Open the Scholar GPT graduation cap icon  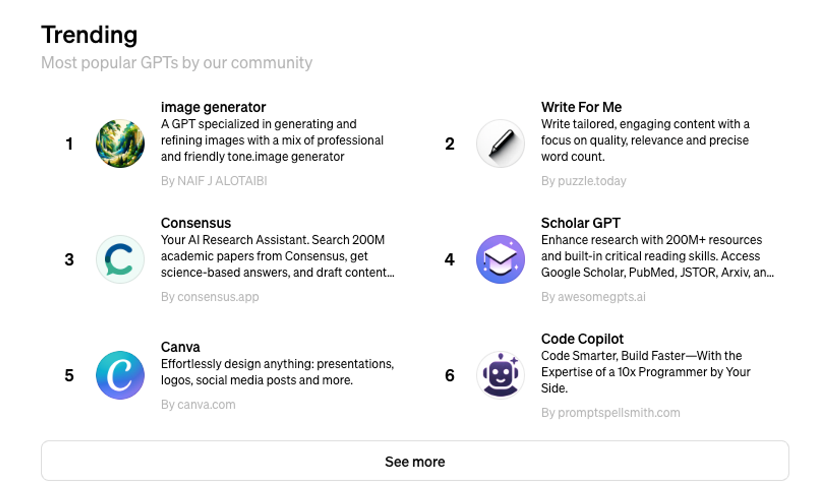(500, 259)
